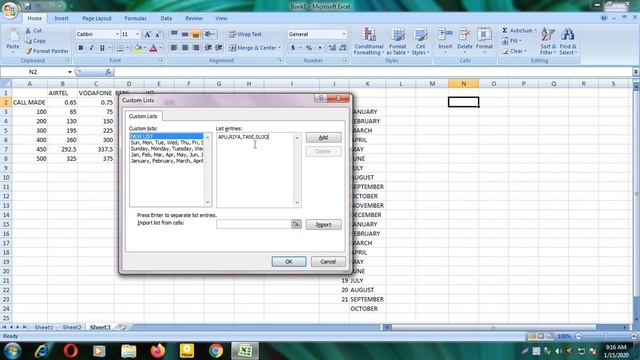This screenshot has height=360, width=640.
Task: Click the Center alignment icon
Action: pos(185,48)
